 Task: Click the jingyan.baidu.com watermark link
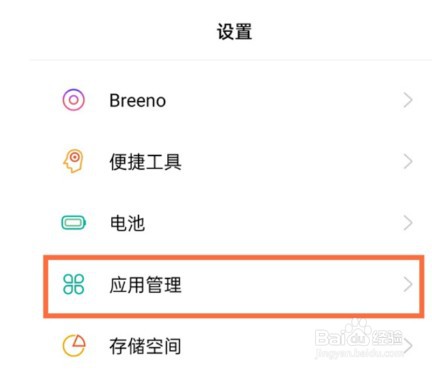coord(358,353)
